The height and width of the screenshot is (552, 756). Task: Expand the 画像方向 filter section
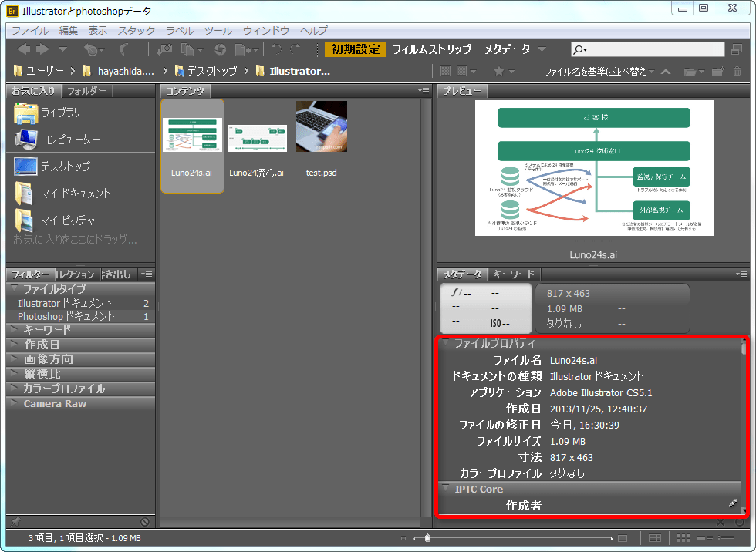click(14, 358)
